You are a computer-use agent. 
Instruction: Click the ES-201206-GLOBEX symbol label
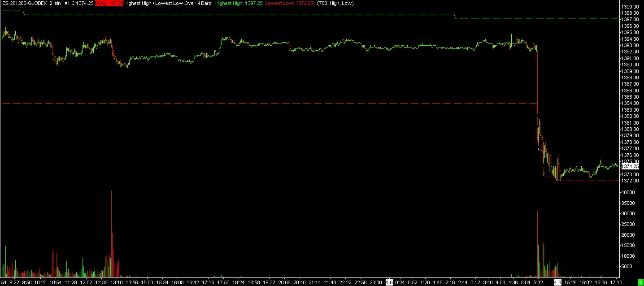24,3
